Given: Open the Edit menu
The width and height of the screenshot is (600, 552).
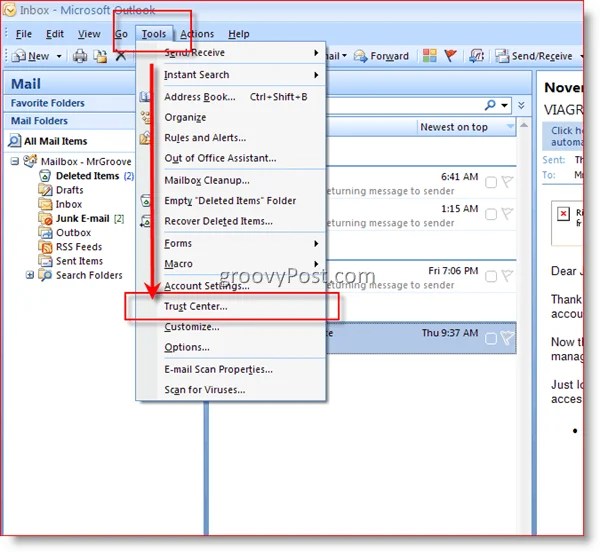Looking at the screenshot, I should click(54, 34).
